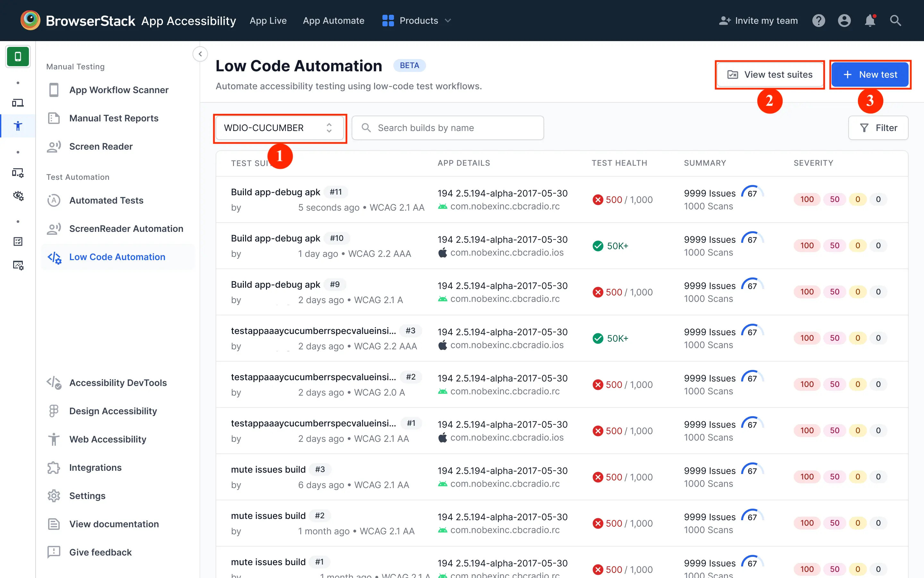
Task: Click View documentation
Action: click(118, 524)
